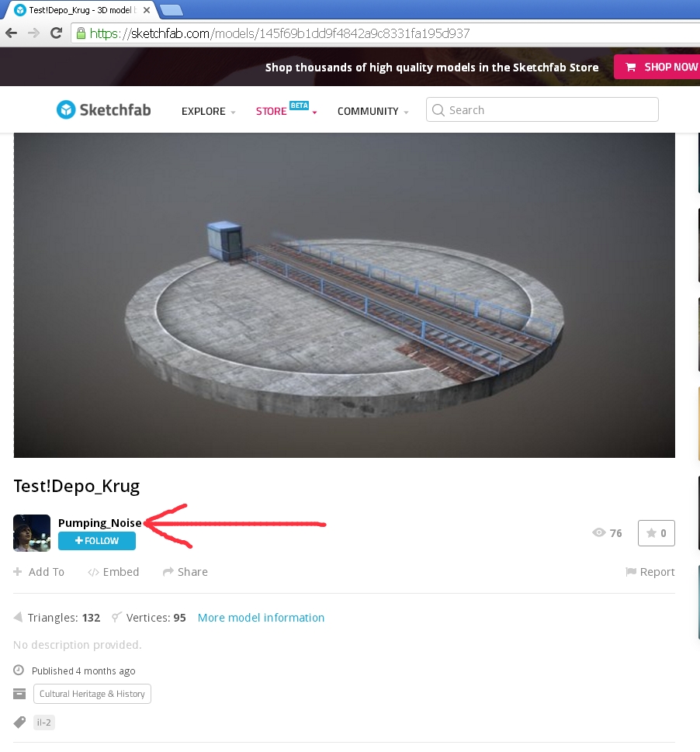
Task: Select the Cultural Heritage & History category
Action: (92, 694)
